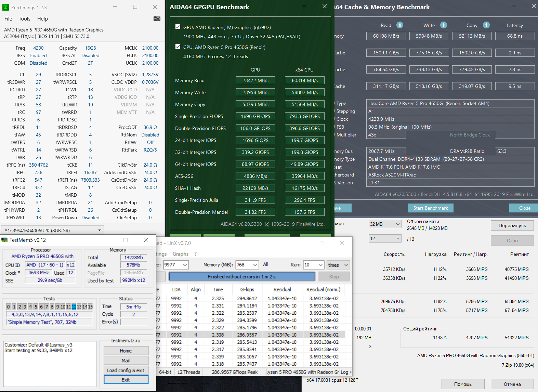Viewport: 538px width, 392px height.
Task: Click the tCL value 29 in ZenTimings
Action: coord(38,75)
